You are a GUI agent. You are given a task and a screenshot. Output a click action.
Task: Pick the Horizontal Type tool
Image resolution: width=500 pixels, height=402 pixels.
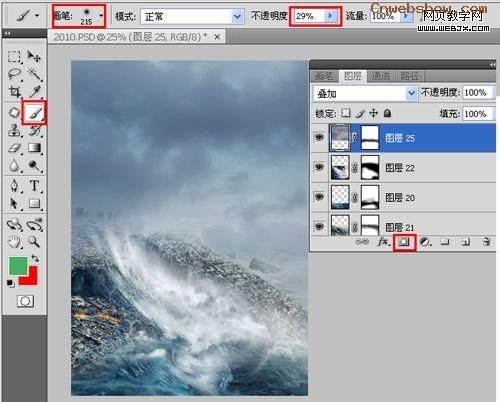click(34, 185)
